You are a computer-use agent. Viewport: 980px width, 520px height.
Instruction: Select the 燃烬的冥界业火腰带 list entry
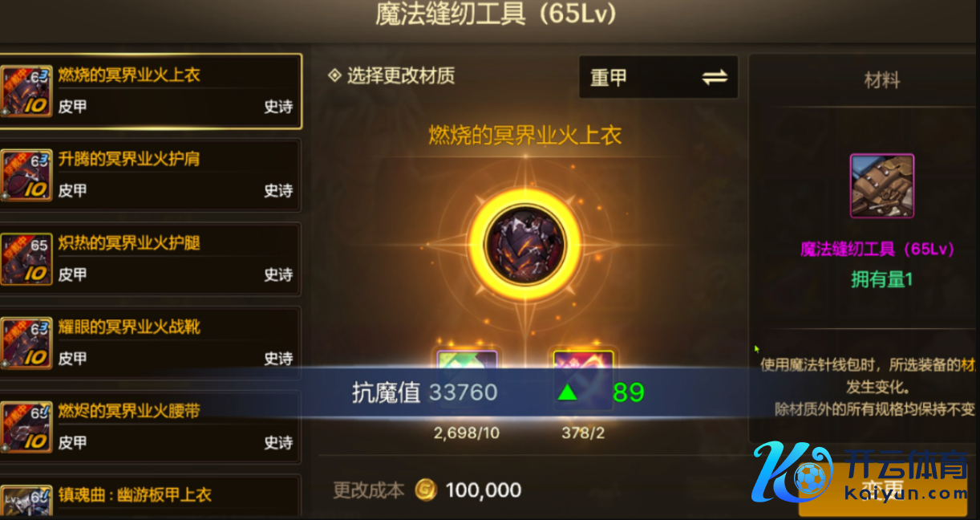151,428
